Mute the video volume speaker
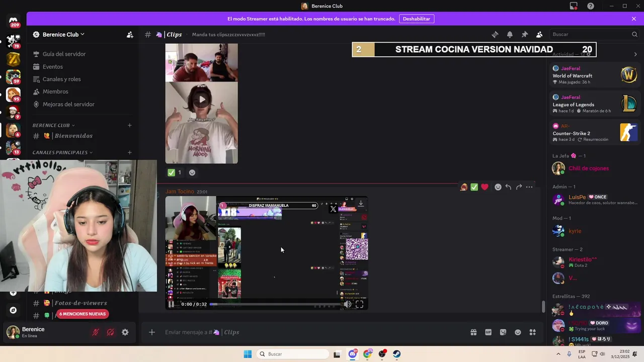The width and height of the screenshot is (644, 362). pos(348,304)
